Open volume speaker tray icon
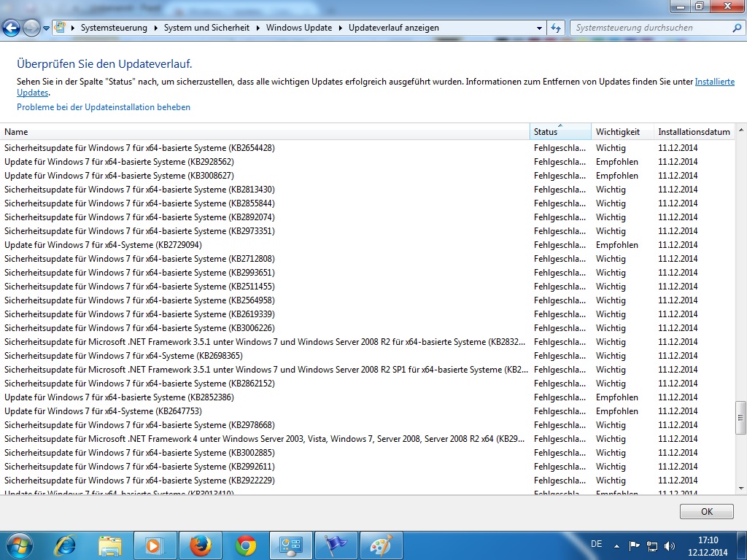This screenshot has height=560, width=747. 670,546
